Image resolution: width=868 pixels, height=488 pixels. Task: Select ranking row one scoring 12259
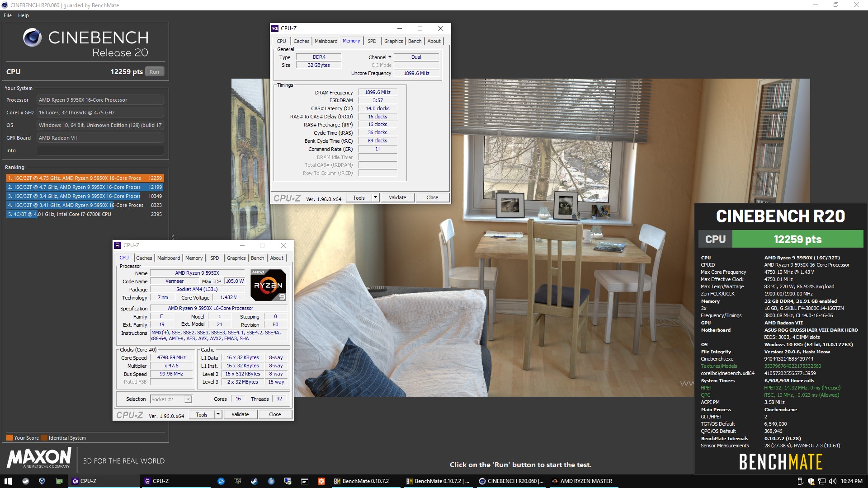85,178
